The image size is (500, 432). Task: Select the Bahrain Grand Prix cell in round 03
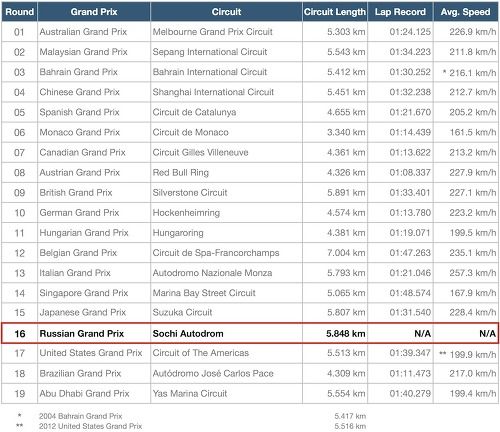[94, 72]
